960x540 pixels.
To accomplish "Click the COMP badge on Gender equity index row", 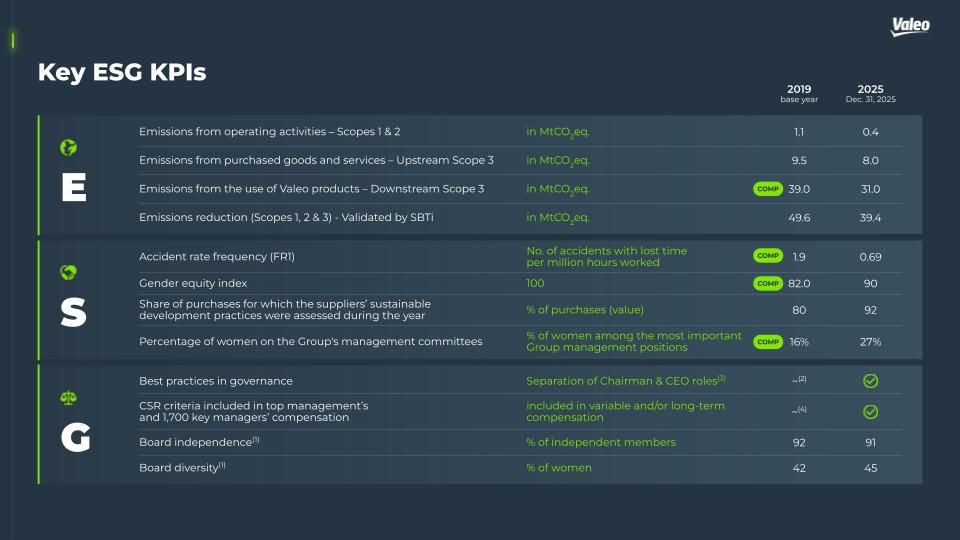I will click(767, 284).
